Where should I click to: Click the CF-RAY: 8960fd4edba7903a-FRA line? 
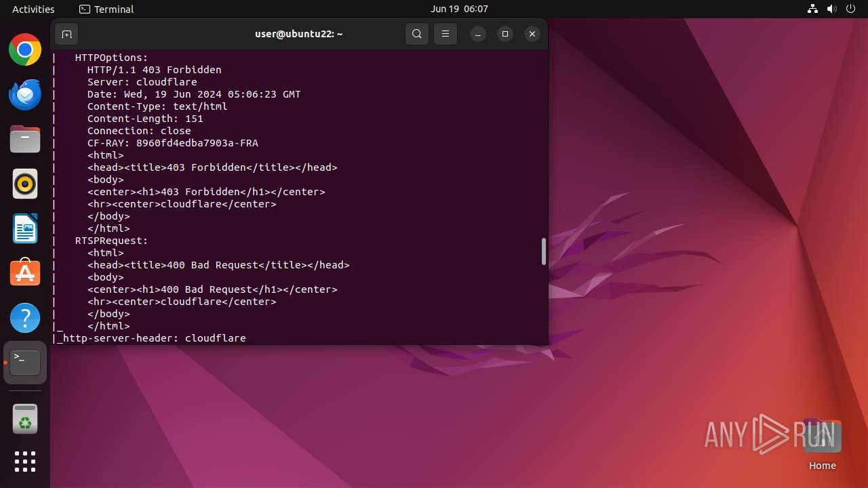[172, 143]
